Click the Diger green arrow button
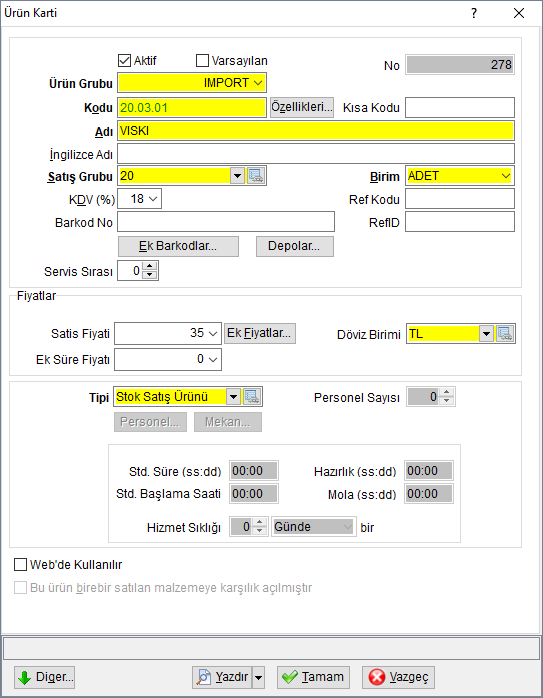 pyautogui.click(x=44, y=677)
